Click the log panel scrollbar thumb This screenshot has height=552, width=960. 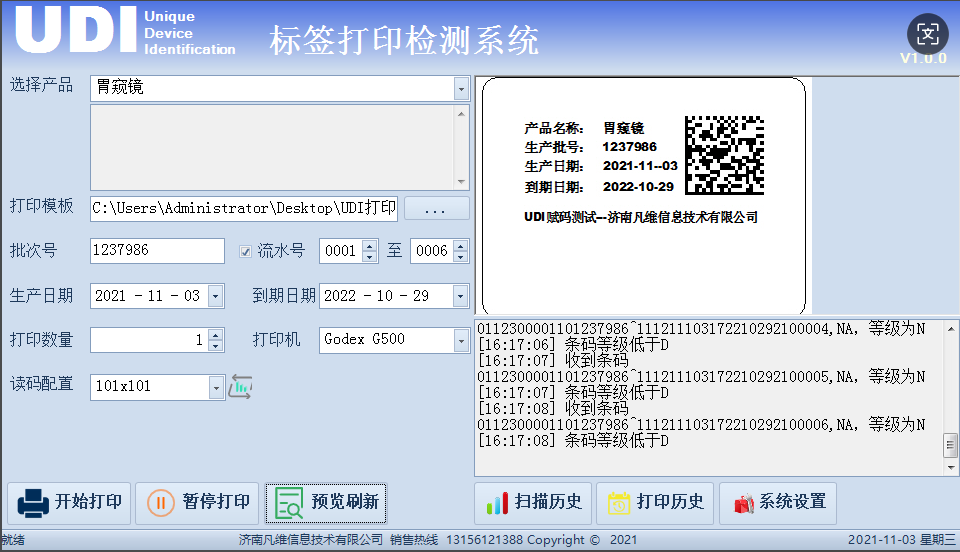coord(949,444)
